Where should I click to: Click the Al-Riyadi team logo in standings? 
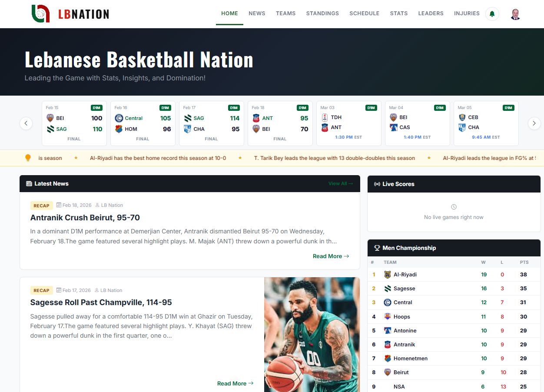click(x=388, y=274)
